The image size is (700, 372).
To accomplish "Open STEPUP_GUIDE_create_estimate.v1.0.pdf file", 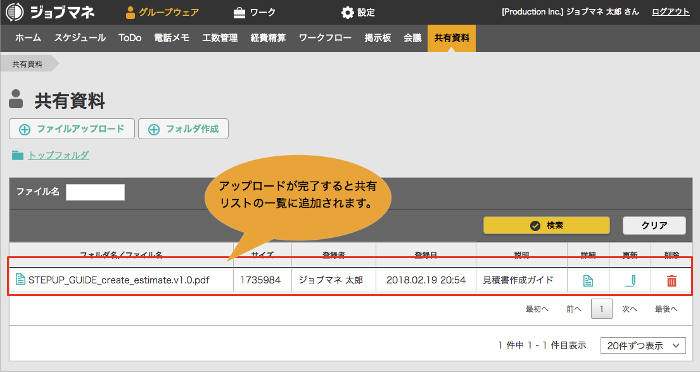I will 119,280.
